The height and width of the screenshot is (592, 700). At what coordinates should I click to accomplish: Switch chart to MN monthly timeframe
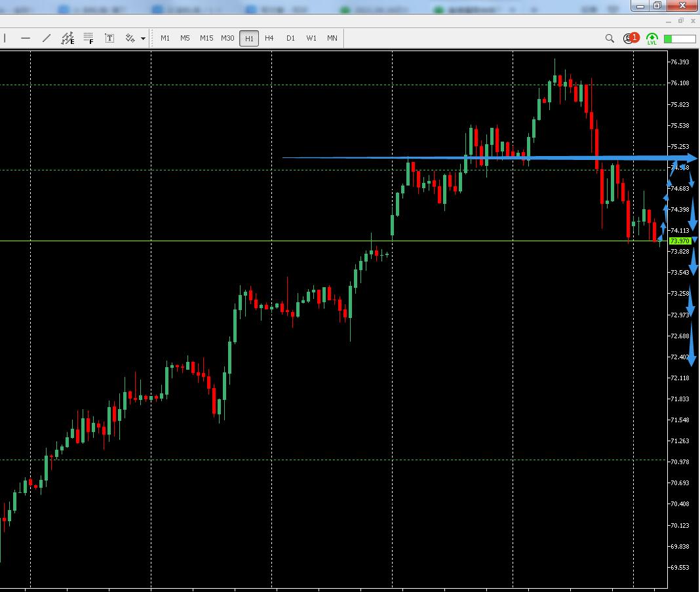tap(332, 39)
